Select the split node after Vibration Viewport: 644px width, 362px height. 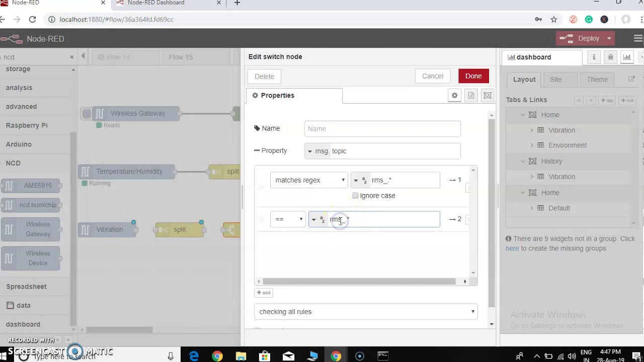click(x=179, y=230)
